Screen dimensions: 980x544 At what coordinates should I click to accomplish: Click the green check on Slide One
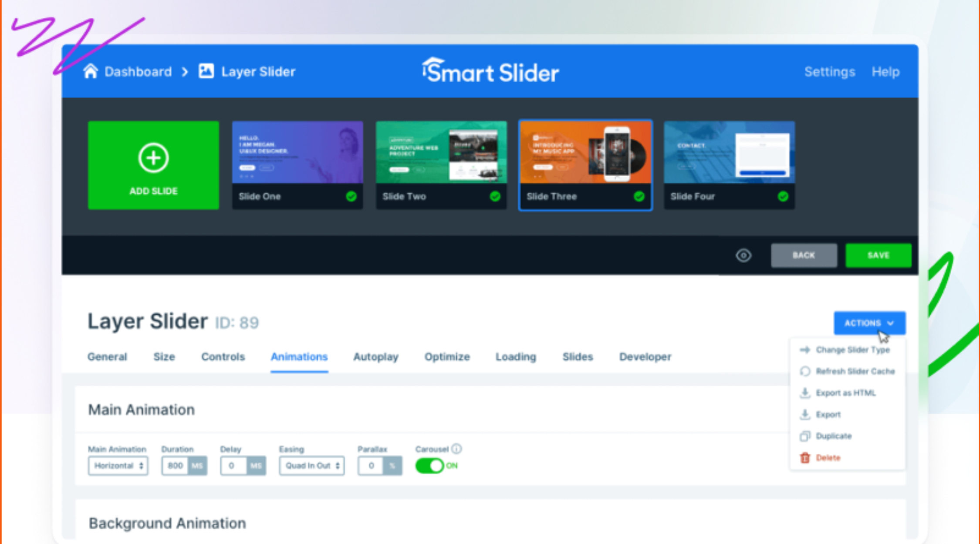click(x=351, y=196)
